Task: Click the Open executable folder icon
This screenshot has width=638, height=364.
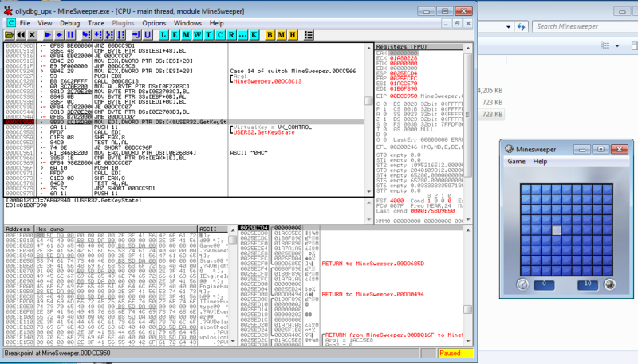Action: [10, 35]
